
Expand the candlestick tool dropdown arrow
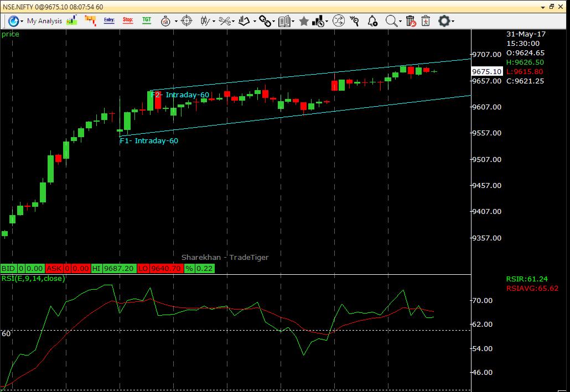pos(213,20)
